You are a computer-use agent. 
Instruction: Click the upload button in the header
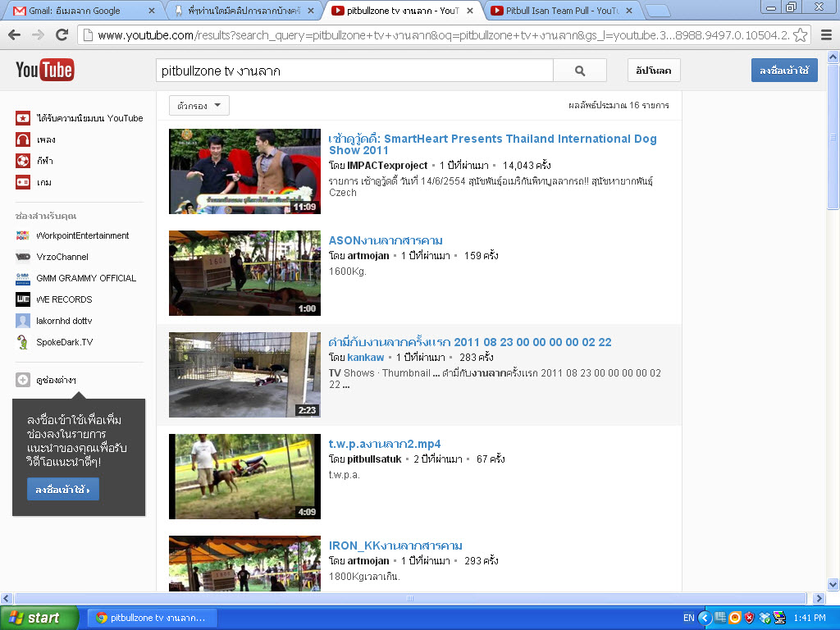654,71
